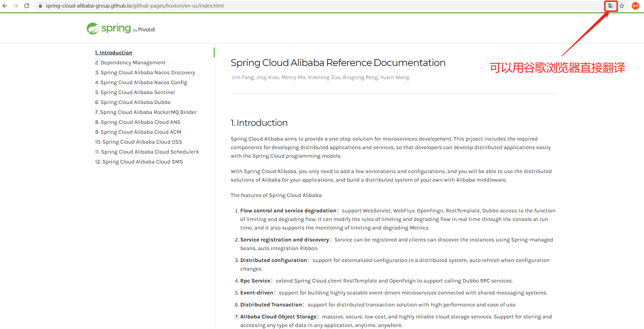Select 10. Spring Cloud Alibaba Cloud OSS
The height and width of the screenshot is (329, 644).
point(139,142)
